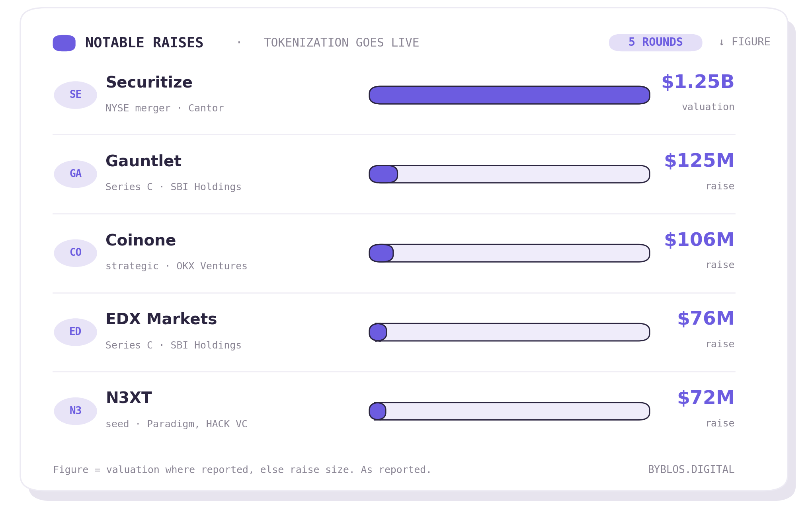Click the 5 ROUNDS badge
Image resolution: width=812 pixels, height=514 pixels.
coord(656,43)
